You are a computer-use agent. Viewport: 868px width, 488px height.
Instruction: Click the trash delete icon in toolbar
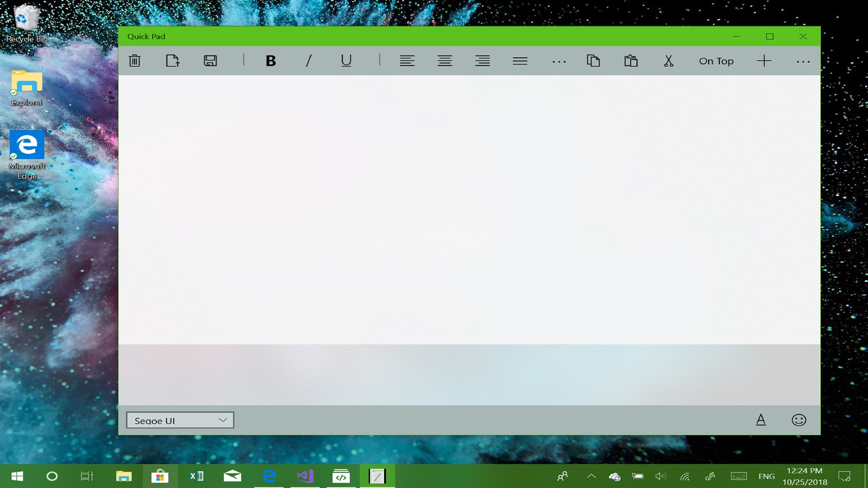(x=135, y=61)
